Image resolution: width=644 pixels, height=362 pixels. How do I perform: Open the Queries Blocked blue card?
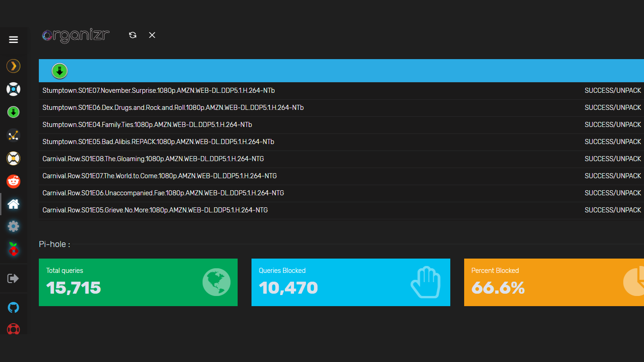click(x=351, y=282)
